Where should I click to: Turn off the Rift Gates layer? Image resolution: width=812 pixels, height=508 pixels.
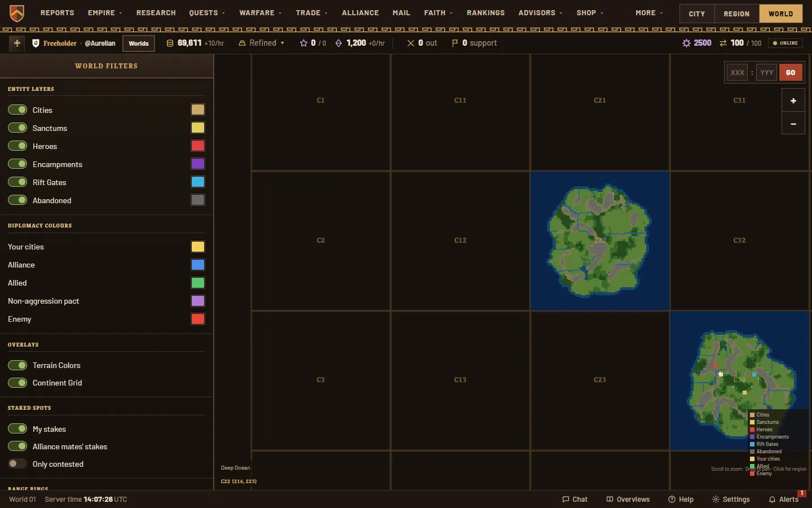(x=17, y=182)
